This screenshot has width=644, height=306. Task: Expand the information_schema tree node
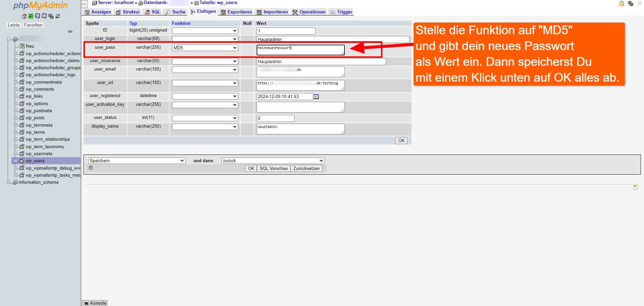pos(9,182)
